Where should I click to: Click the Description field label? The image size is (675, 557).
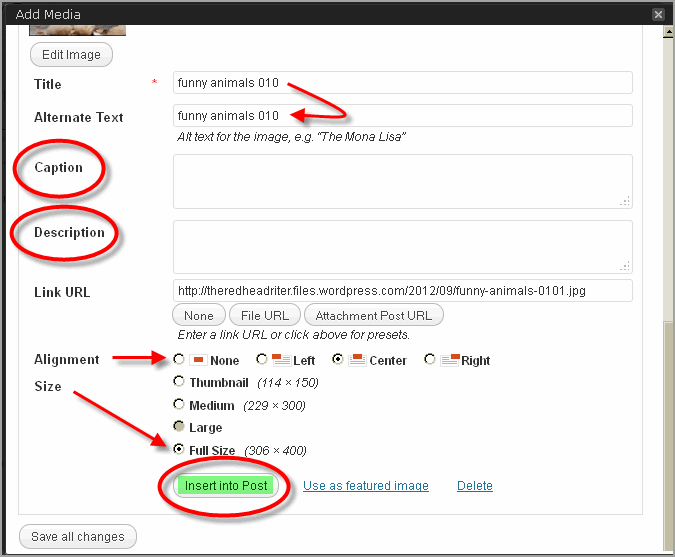pos(69,232)
